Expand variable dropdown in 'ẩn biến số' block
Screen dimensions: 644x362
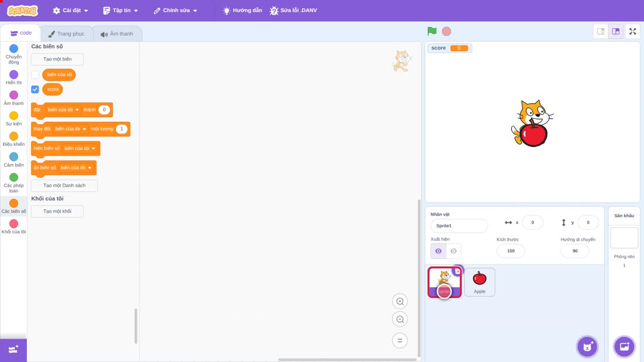click(x=76, y=168)
